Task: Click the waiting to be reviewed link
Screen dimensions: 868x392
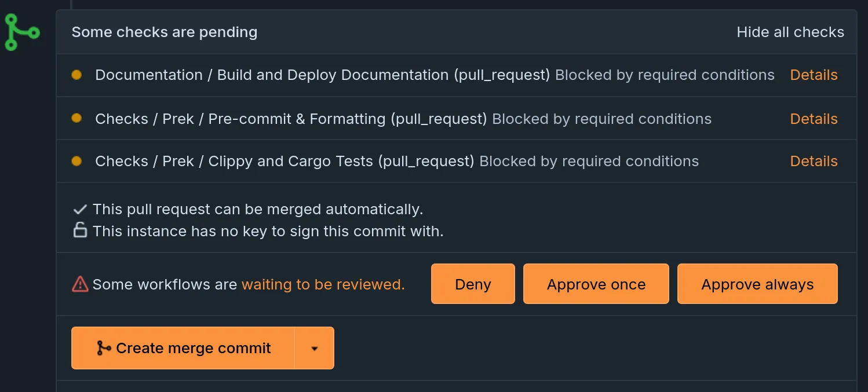Action: tap(322, 284)
